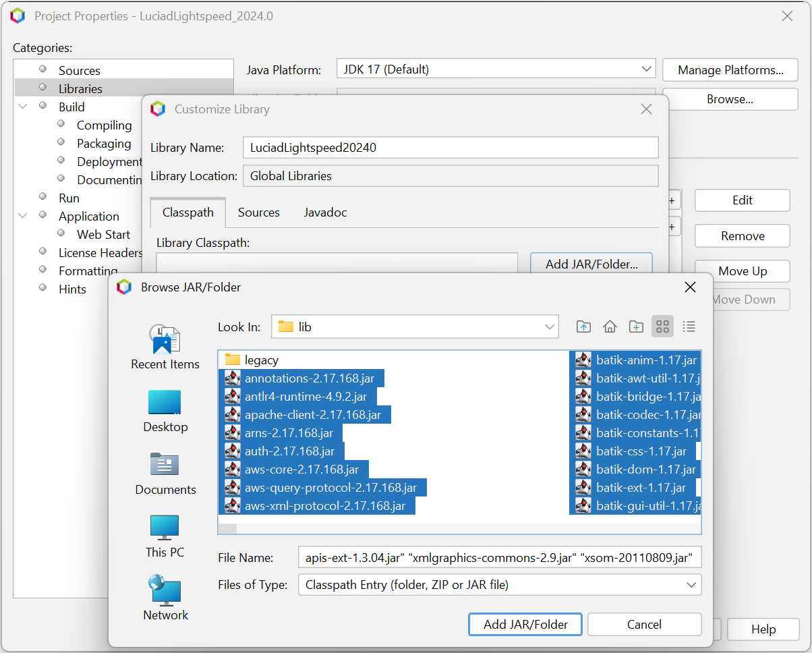Image resolution: width=812 pixels, height=653 pixels.
Task: Select Hints category
Action: click(72, 289)
